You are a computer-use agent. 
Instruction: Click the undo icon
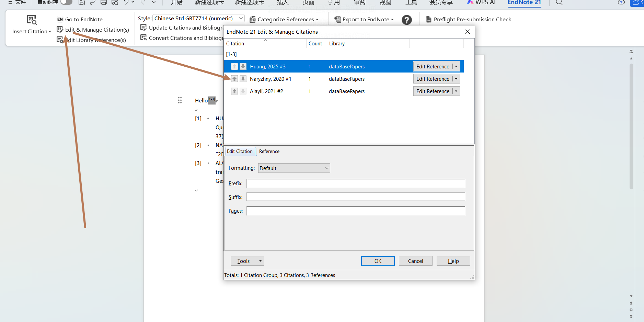tap(127, 2)
